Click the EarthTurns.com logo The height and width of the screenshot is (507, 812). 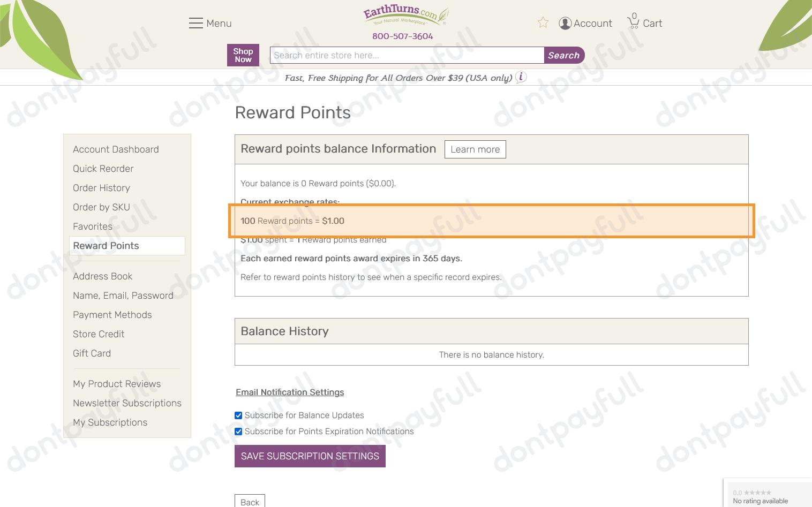tap(405, 14)
